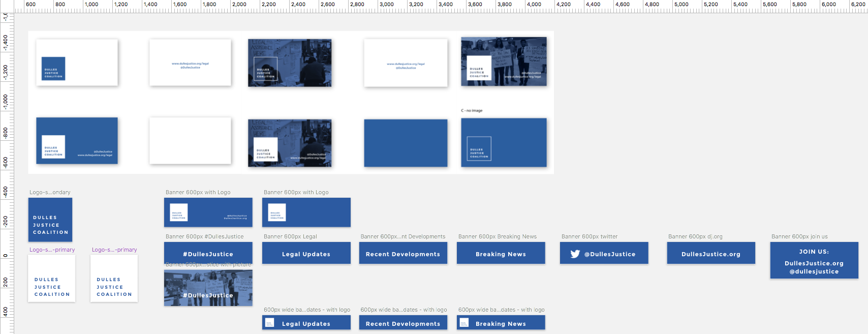Image resolution: width=868 pixels, height=334 pixels.
Task: Select the JOIN US banner heading
Action: (x=814, y=252)
